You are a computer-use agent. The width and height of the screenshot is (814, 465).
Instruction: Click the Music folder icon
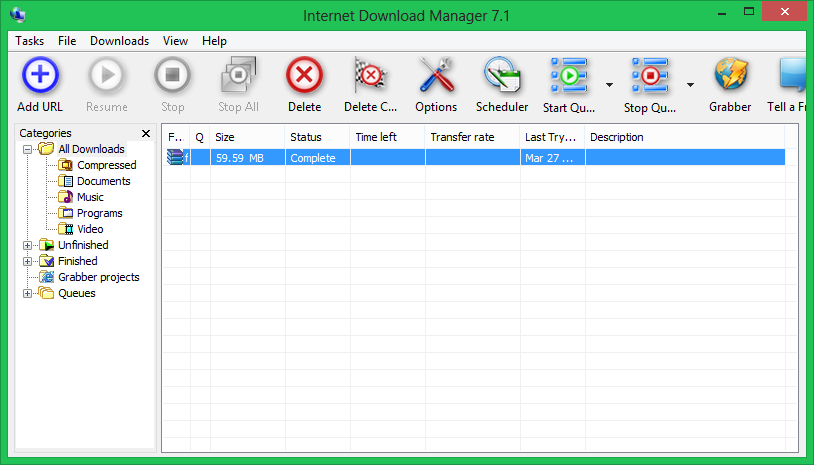65,197
